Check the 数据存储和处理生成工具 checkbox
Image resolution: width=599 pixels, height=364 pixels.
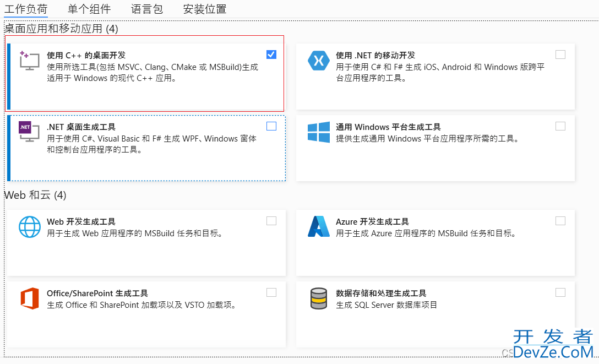(x=560, y=292)
